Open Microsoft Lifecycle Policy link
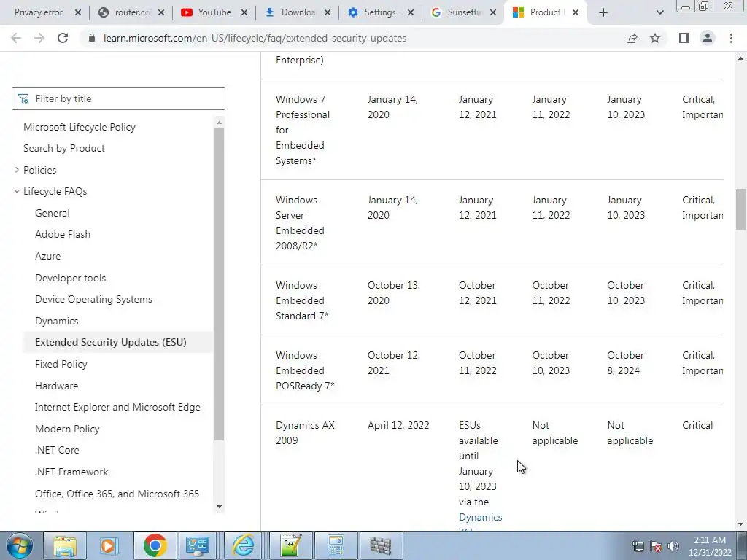This screenshot has height=560, width=747. (x=80, y=127)
